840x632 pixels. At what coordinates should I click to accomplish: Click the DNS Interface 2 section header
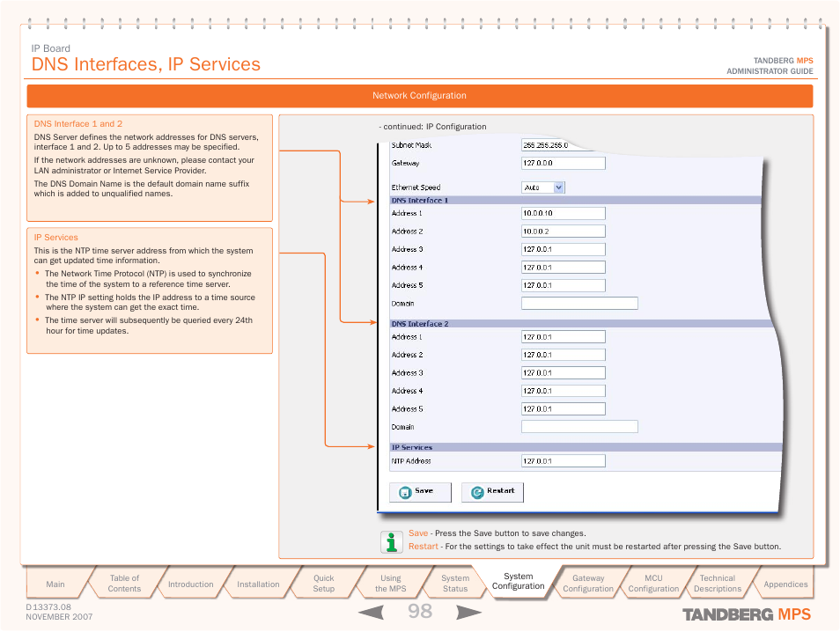pyautogui.click(x=582, y=324)
